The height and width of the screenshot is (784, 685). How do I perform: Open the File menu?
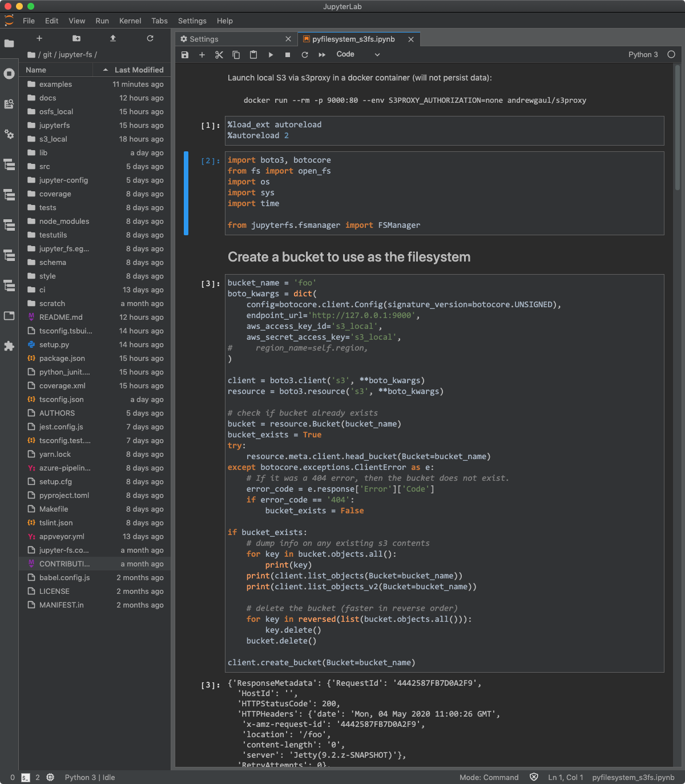(29, 21)
